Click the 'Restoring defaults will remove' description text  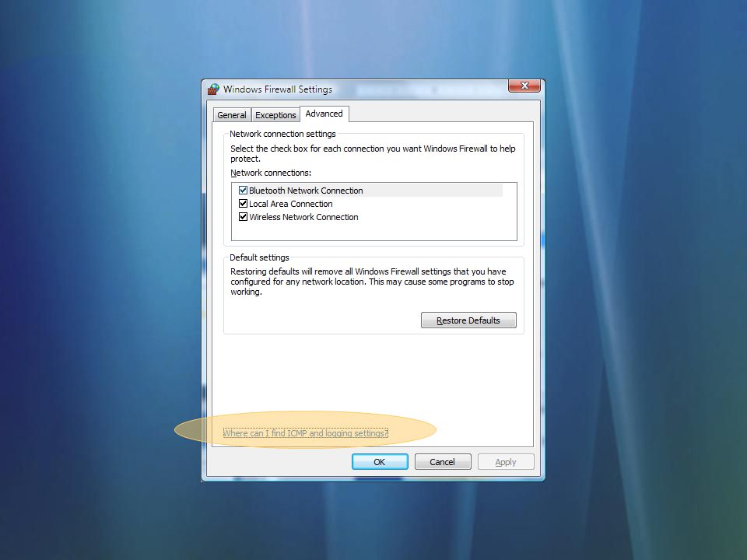tap(372, 282)
